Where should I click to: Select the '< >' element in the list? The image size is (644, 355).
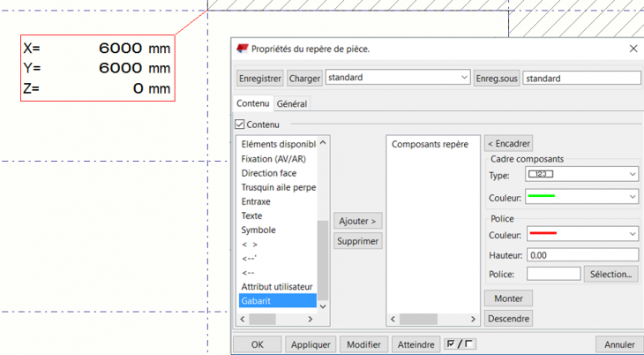click(x=250, y=244)
